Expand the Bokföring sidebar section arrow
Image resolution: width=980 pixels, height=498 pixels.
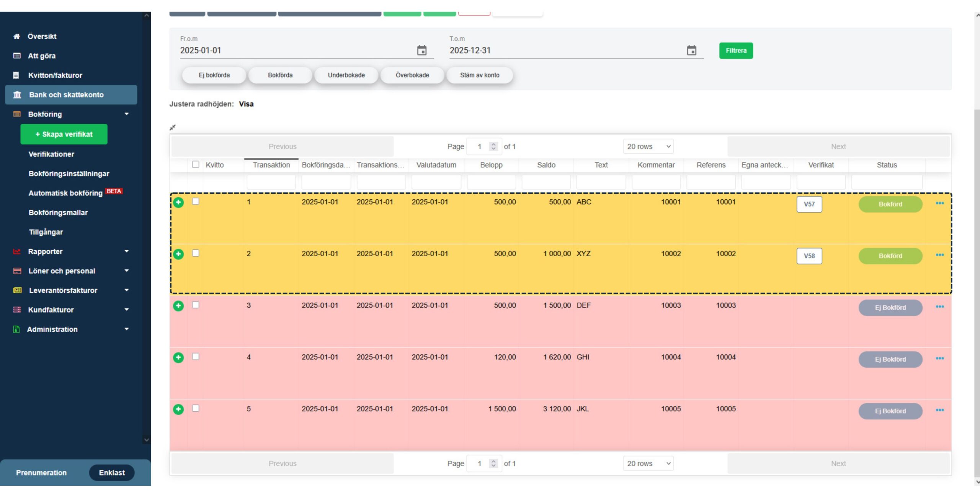[x=127, y=114]
